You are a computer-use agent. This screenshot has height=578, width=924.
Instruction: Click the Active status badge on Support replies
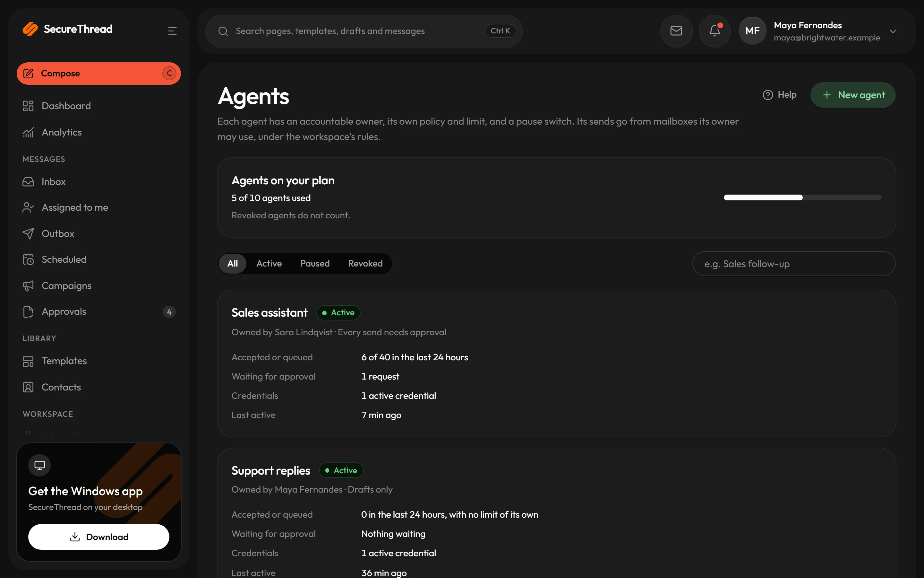(x=341, y=470)
